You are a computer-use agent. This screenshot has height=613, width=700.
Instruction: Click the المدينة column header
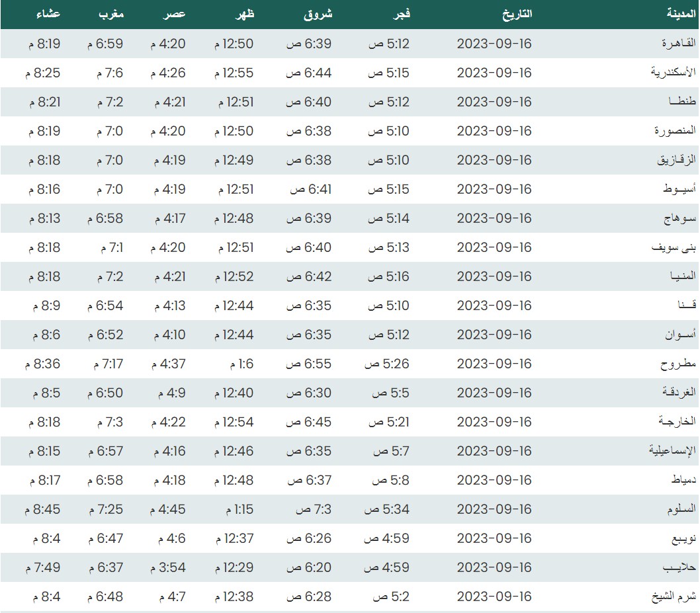(x=681, y=13)
